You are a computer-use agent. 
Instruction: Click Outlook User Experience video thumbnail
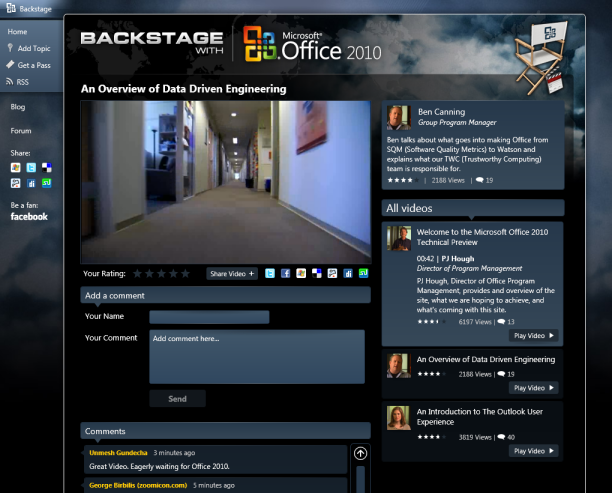point(399,418)
